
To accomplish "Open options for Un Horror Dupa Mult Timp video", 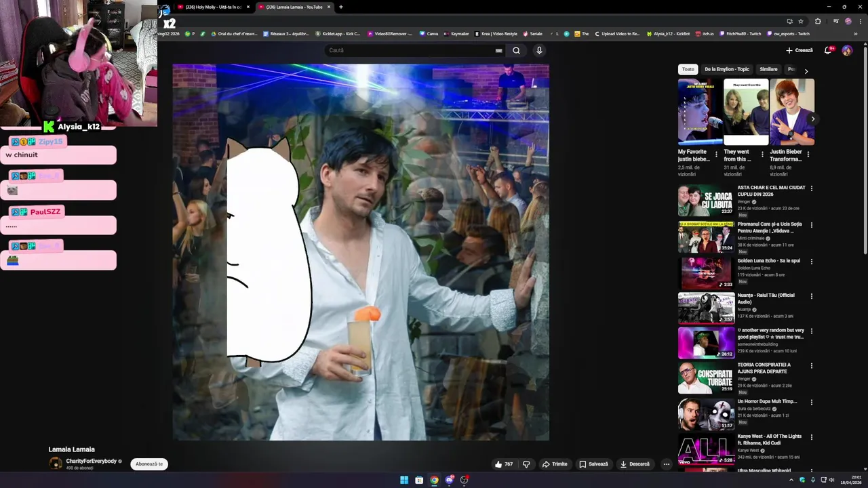I will click(x=811, y=403).
